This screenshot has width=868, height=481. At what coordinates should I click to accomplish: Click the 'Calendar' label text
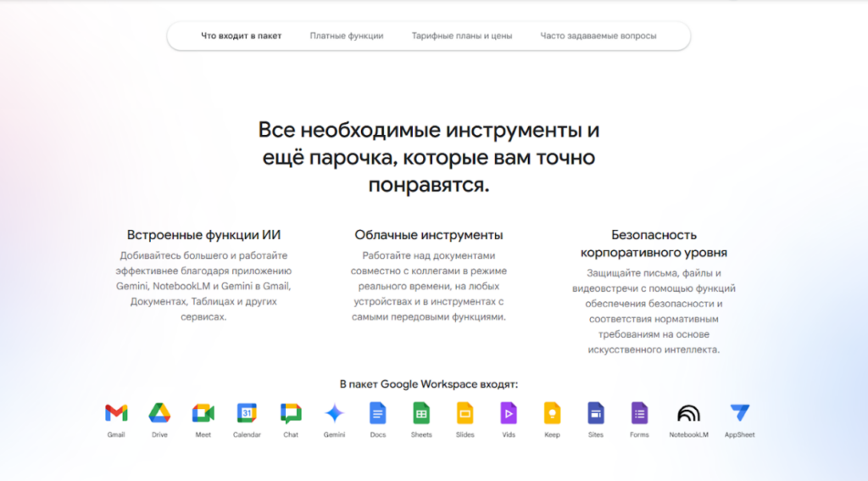point(247,435)
